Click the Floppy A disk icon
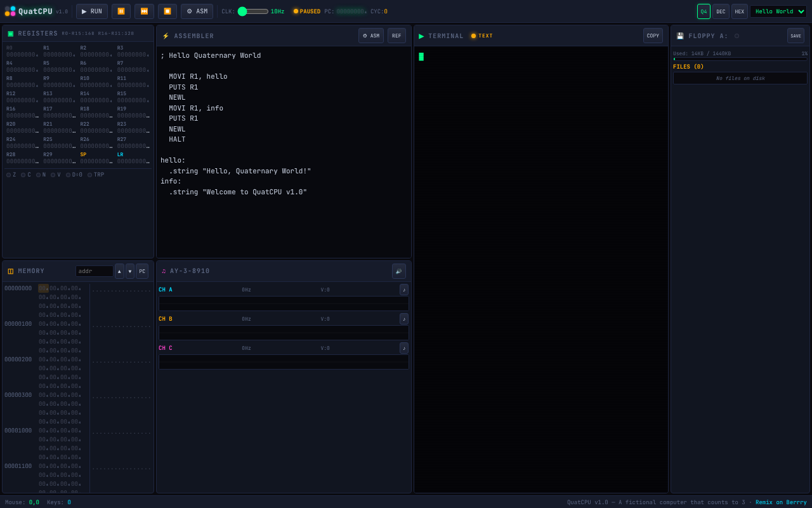This screenshot has height=508, width=812. tap(680, 36)
